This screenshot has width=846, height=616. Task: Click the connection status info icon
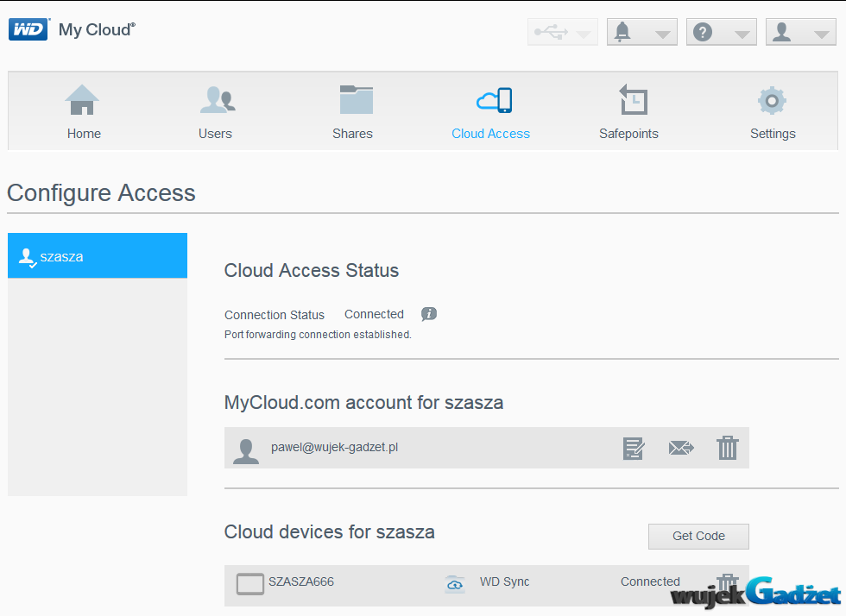click(x=429, y=314)
